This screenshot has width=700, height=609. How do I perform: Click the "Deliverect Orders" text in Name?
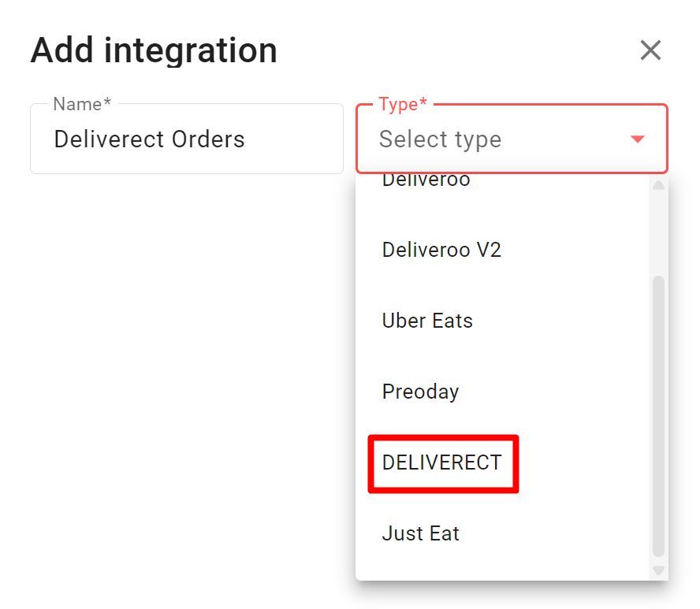pyautogui.click(x=150, y=139)
